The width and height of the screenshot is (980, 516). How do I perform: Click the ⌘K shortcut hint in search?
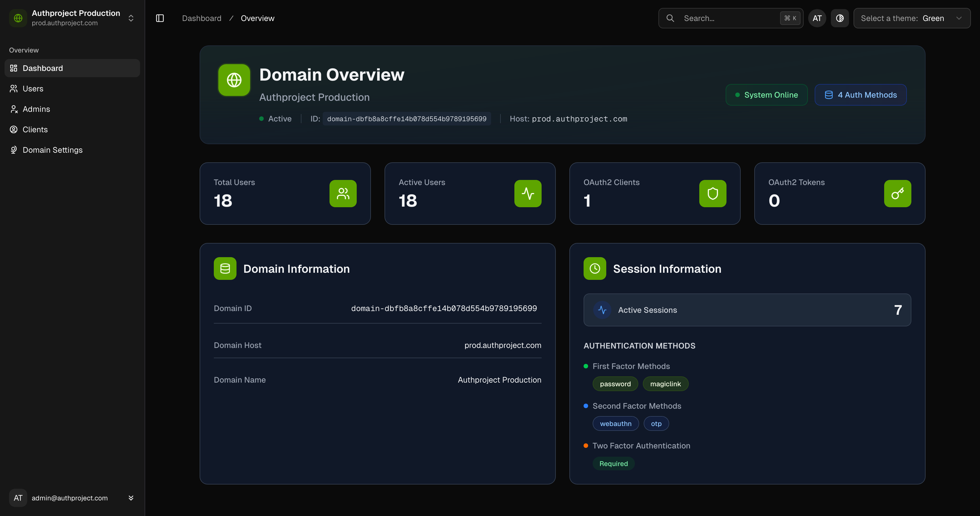tap(790, 18)
